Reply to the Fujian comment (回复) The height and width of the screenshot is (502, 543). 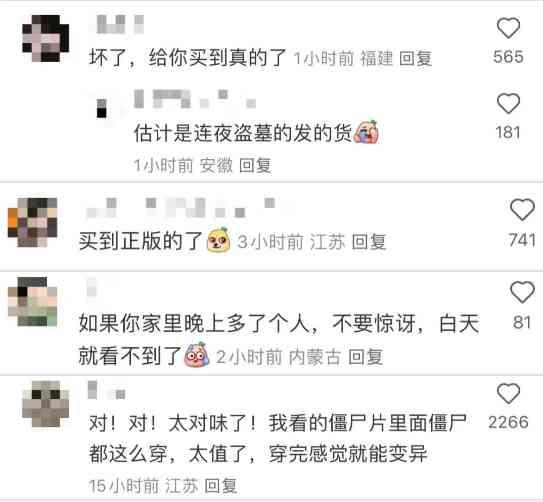pos(416,58)
